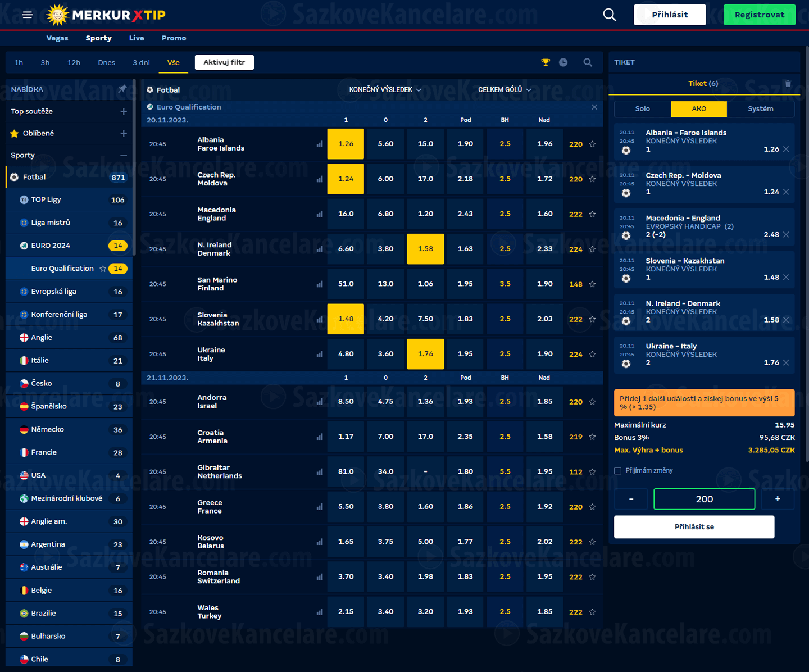Click the Přihlásit button in header
The width and height of the screenshot is (809, 672).
pos(670,15)
